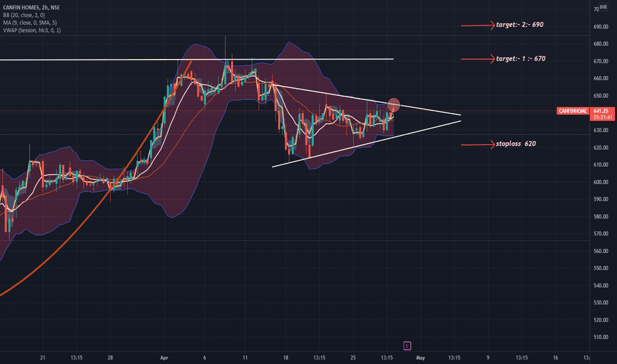This screenshot has width=617, height=364.
Task: Click the '25' date label on time axis
Action: pyautogui.click(x=353, y=357)
